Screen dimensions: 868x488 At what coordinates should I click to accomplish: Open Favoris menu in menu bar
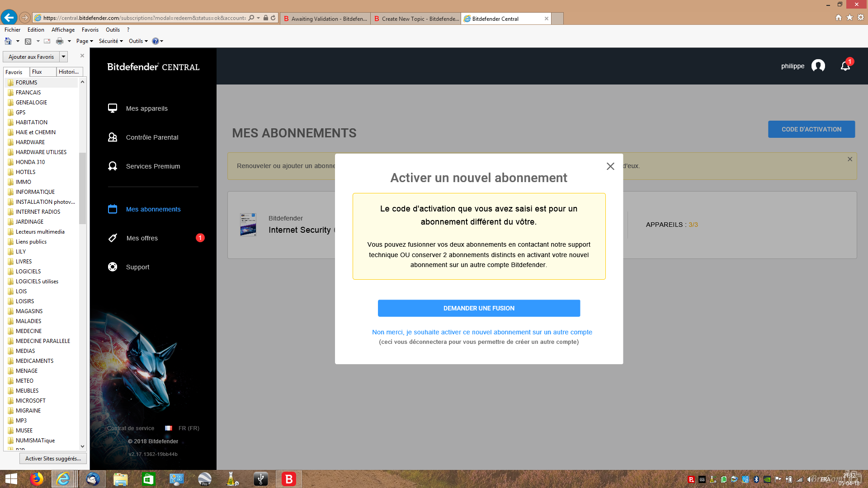(90, 30)
